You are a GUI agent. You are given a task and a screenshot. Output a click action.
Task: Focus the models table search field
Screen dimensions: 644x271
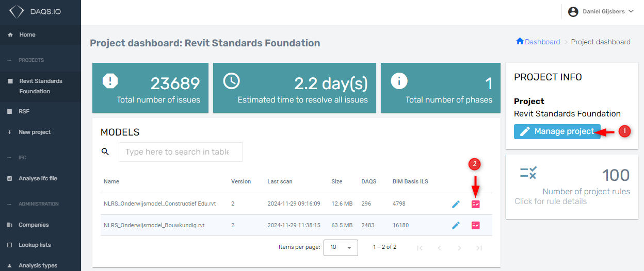181,152
